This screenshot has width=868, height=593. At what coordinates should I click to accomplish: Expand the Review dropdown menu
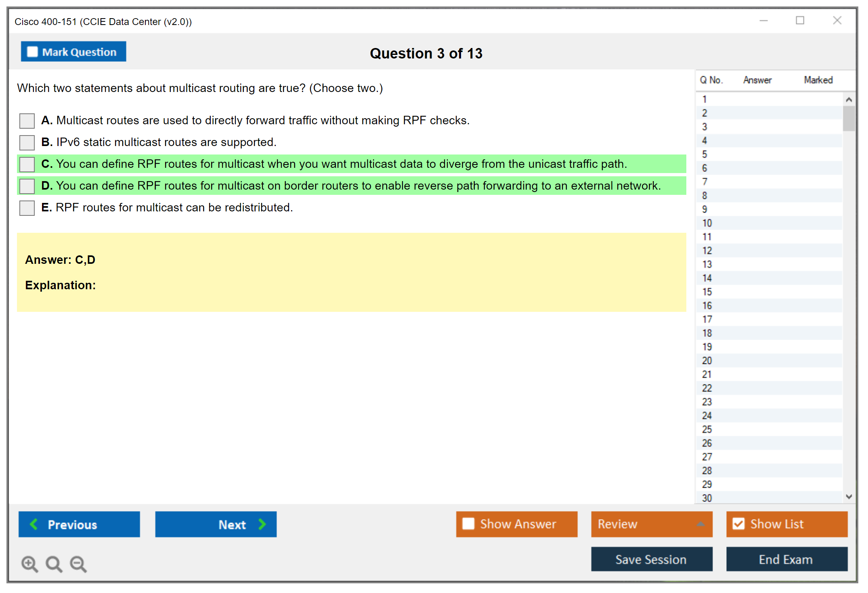[700, 524]
